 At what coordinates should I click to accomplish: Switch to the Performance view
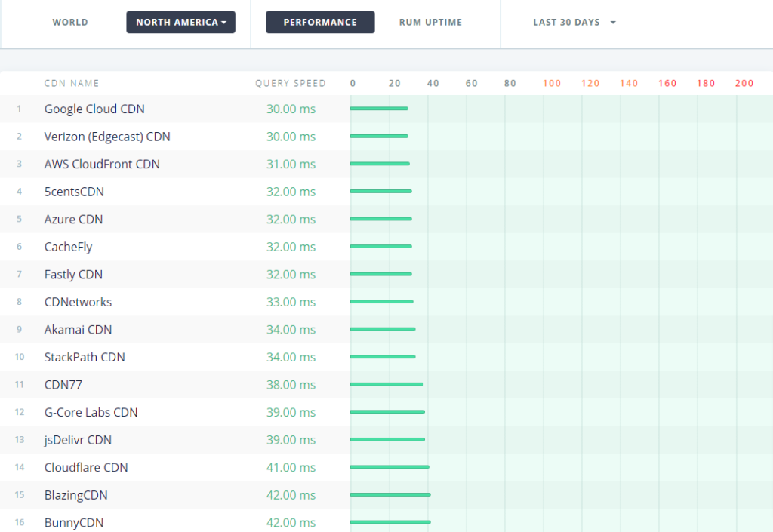tap(320, 22)
